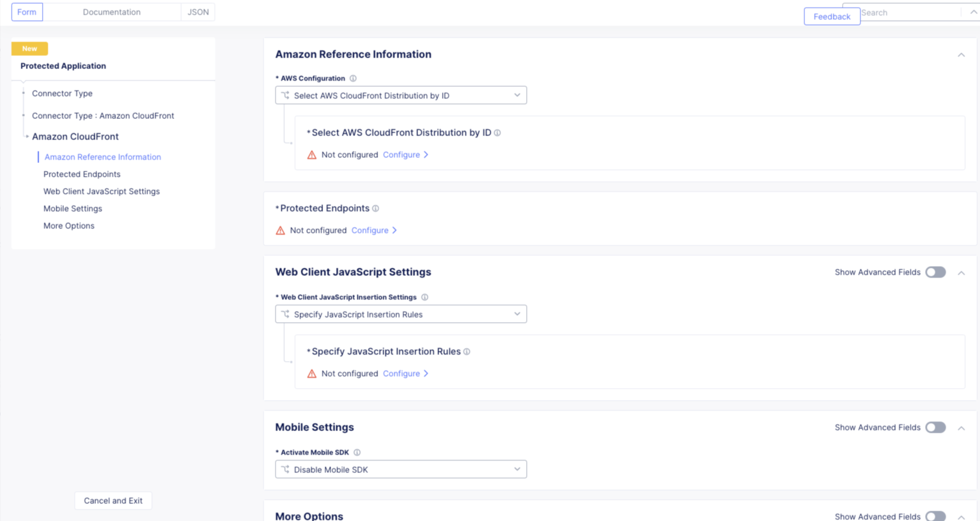Toggle Show Advanced Fields in More Options

[935, 516]
